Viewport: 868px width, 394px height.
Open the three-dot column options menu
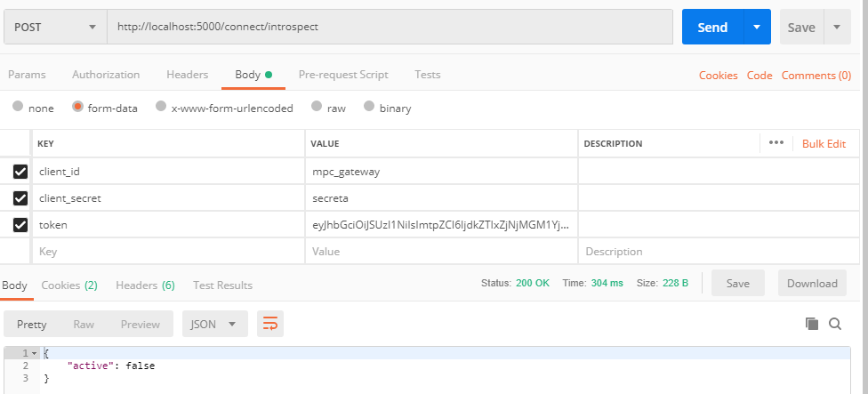click(x=776, y=143)
